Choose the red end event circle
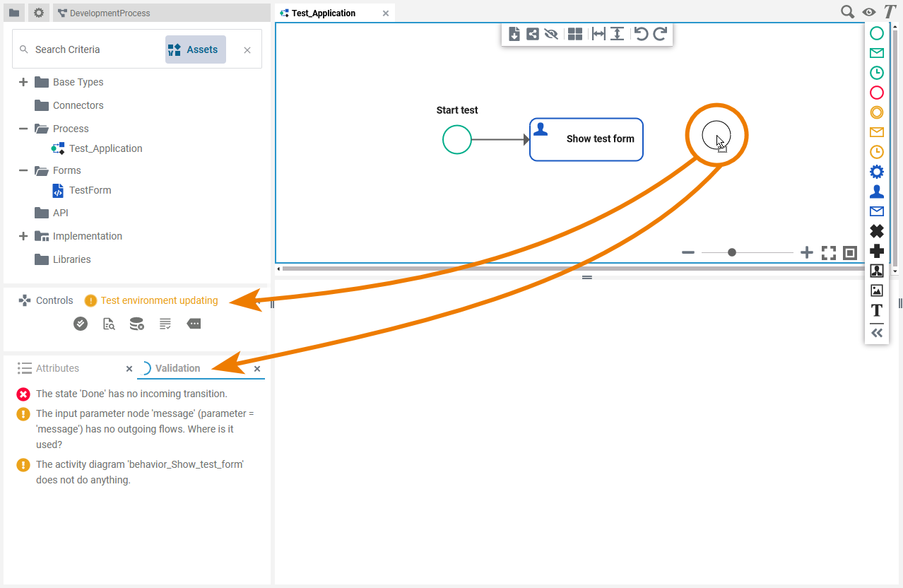Screen dimensions: 903x588 point(876,93)
